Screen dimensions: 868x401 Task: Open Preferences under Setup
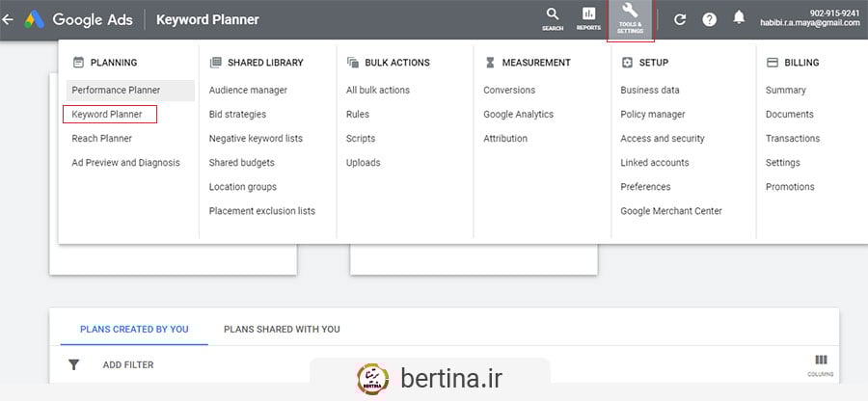click(x=645, y=187)
